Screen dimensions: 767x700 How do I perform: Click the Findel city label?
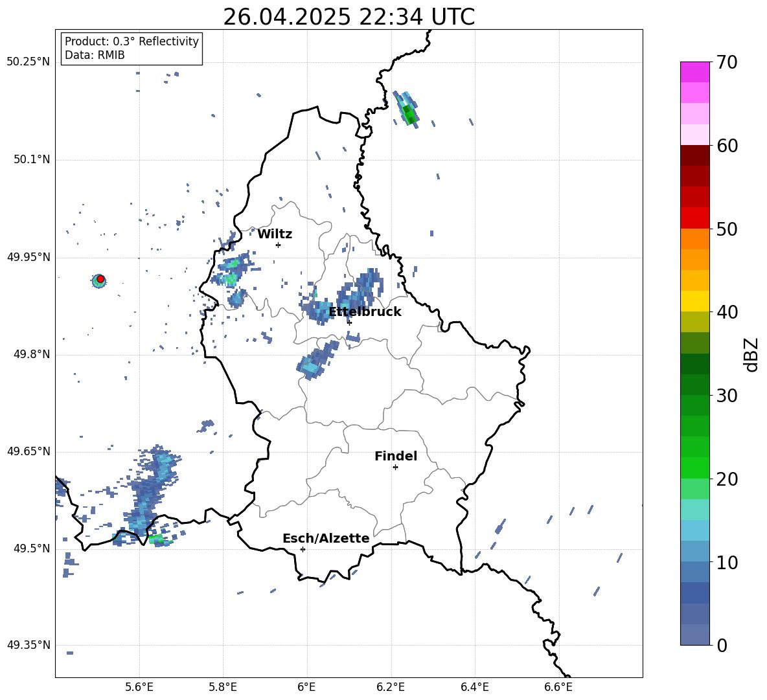(396, 456)
